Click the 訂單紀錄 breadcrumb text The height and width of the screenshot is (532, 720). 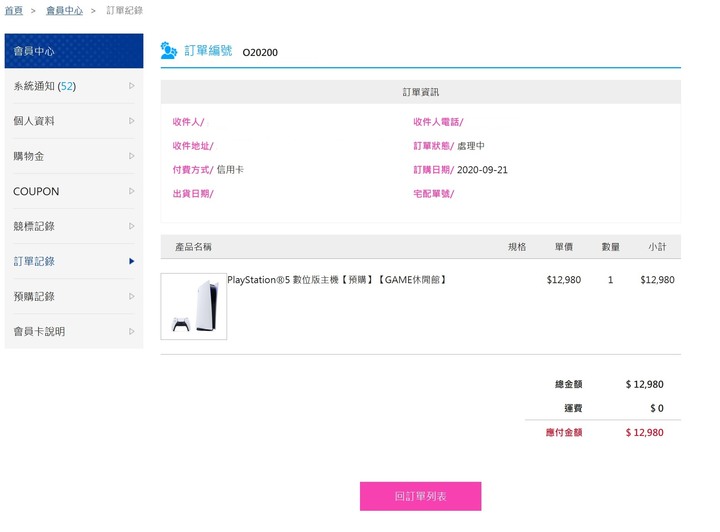[124, 11]
